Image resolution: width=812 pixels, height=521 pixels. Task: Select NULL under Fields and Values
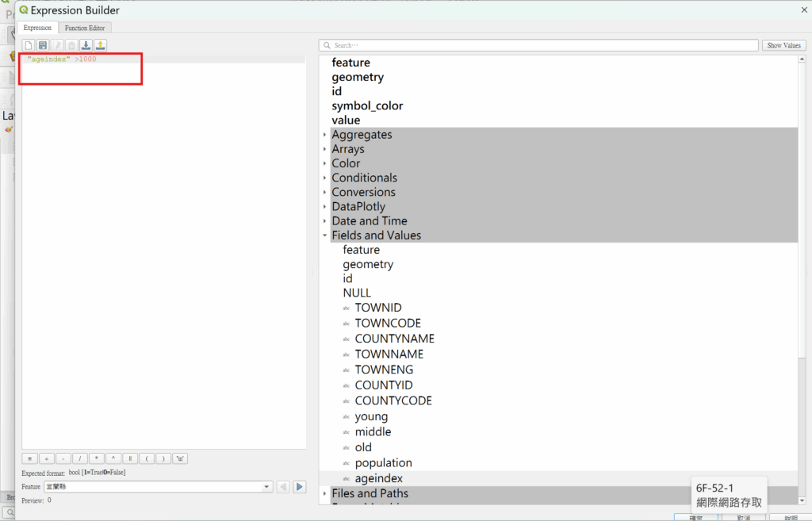357,293
